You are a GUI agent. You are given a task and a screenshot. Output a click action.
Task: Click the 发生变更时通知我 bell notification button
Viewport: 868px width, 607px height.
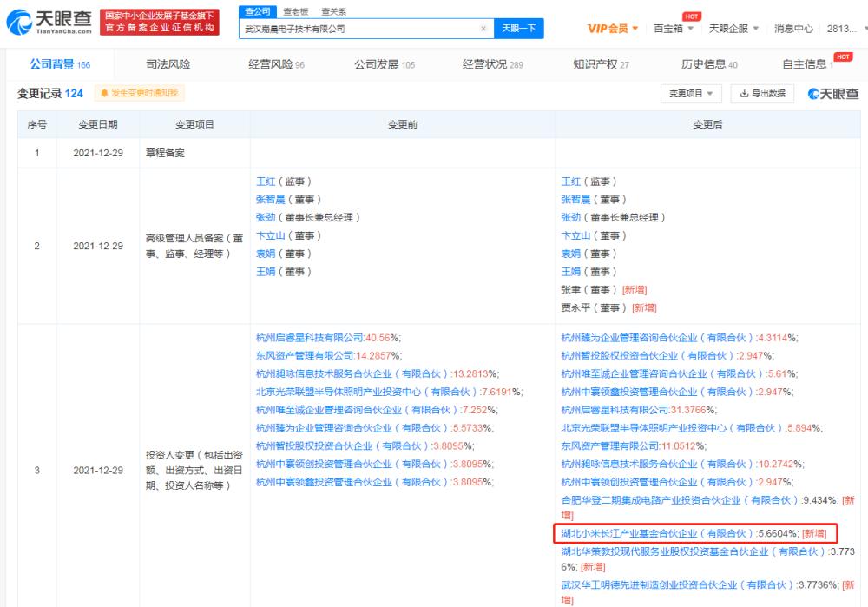coord(140,93)
